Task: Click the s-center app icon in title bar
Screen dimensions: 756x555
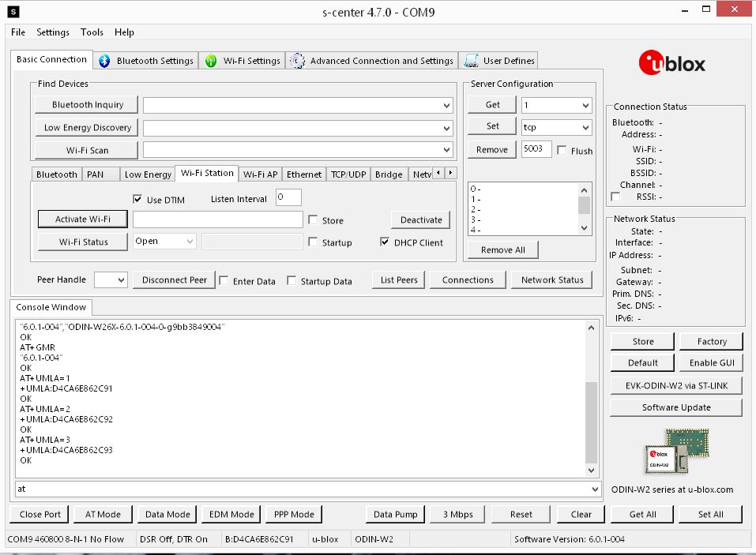Action: coord(13,12)
